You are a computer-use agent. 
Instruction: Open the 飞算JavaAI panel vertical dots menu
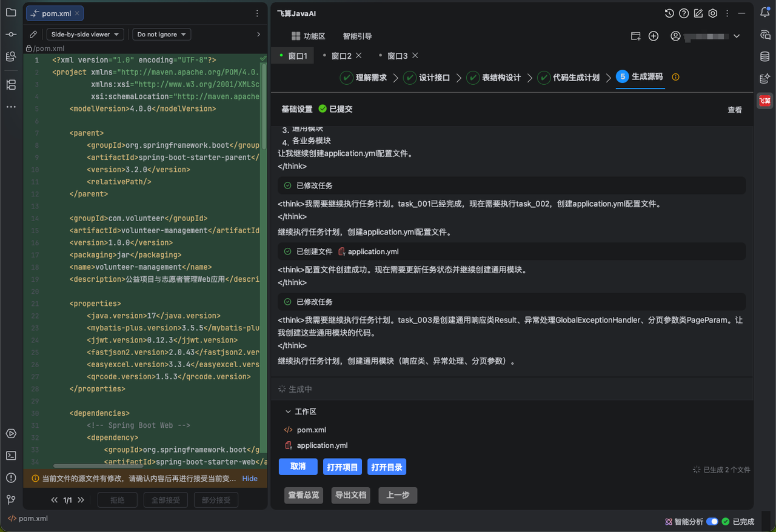click(x=727, y=13)
